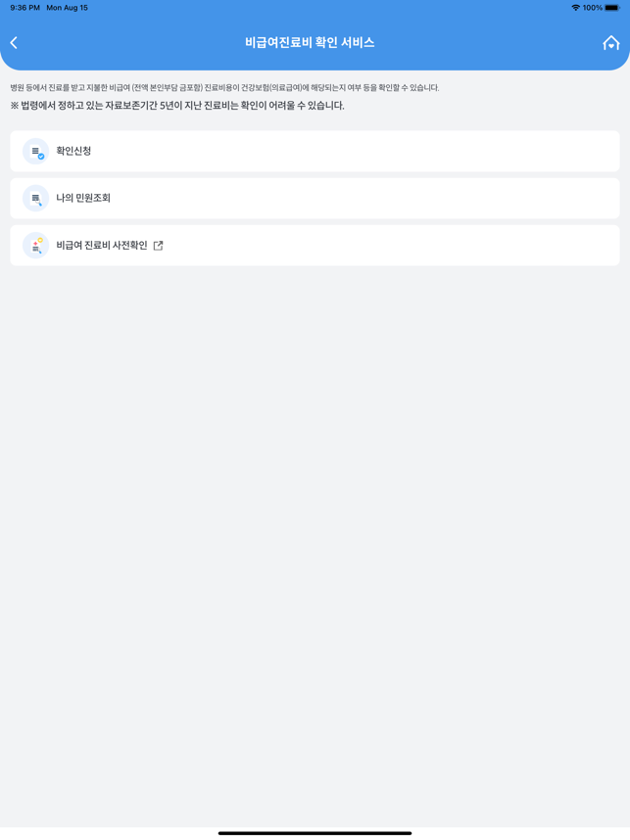Tap the 100% battery percentage text
The width and height of the screenshot is (630, 840).
pos(592,8)
